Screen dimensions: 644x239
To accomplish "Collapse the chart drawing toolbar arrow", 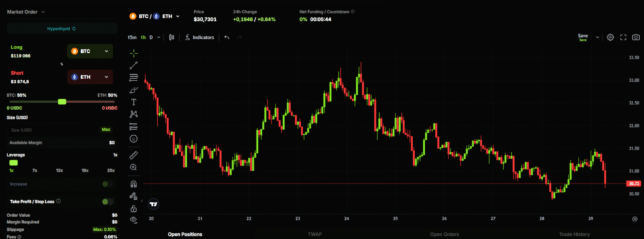I will pyautogui.click(x=142, y=201).
